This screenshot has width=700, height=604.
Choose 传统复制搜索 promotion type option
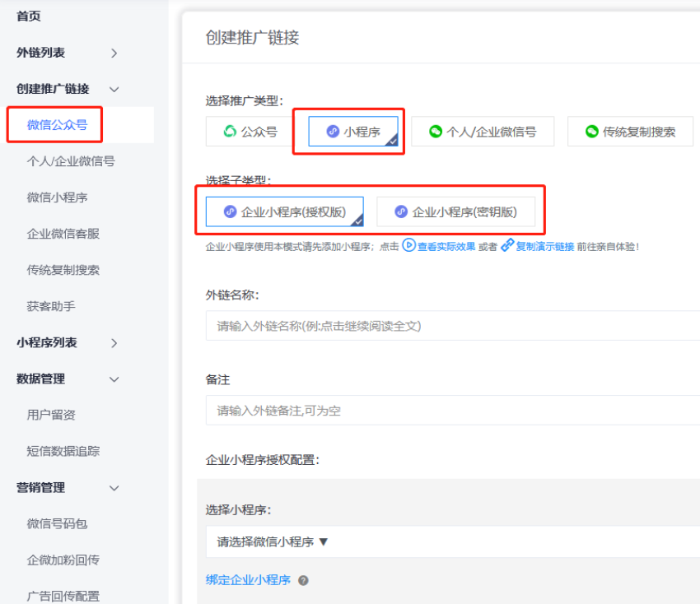[630, 132]
